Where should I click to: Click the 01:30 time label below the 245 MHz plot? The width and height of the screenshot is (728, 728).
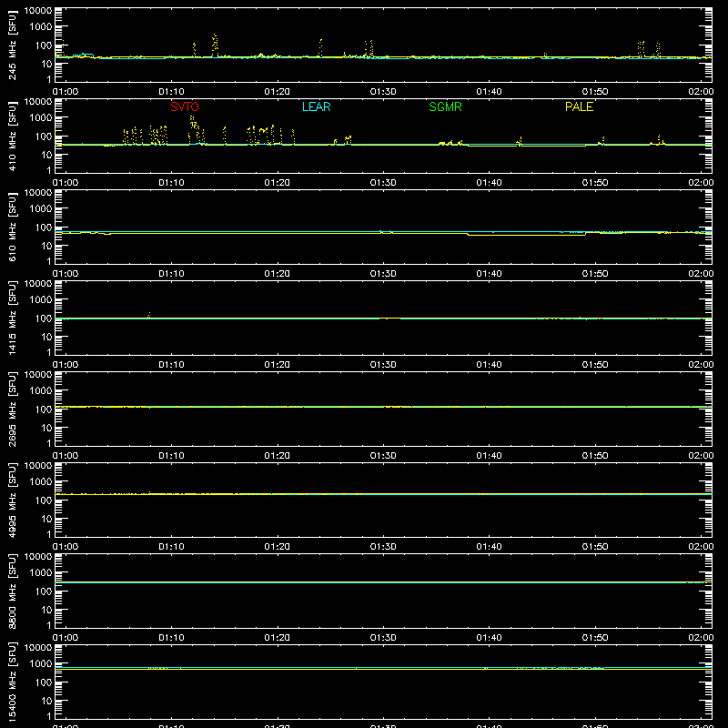(383, 92)
